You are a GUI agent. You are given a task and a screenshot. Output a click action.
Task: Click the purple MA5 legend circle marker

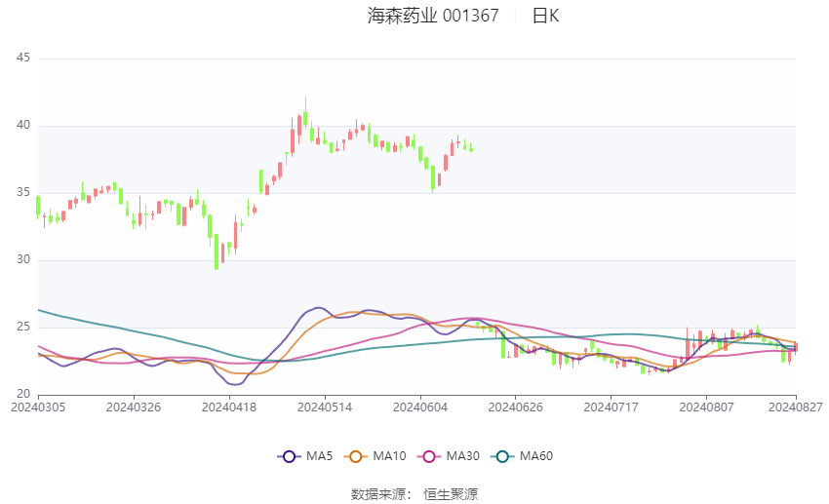pyautogui.click(x=289, y=455)
